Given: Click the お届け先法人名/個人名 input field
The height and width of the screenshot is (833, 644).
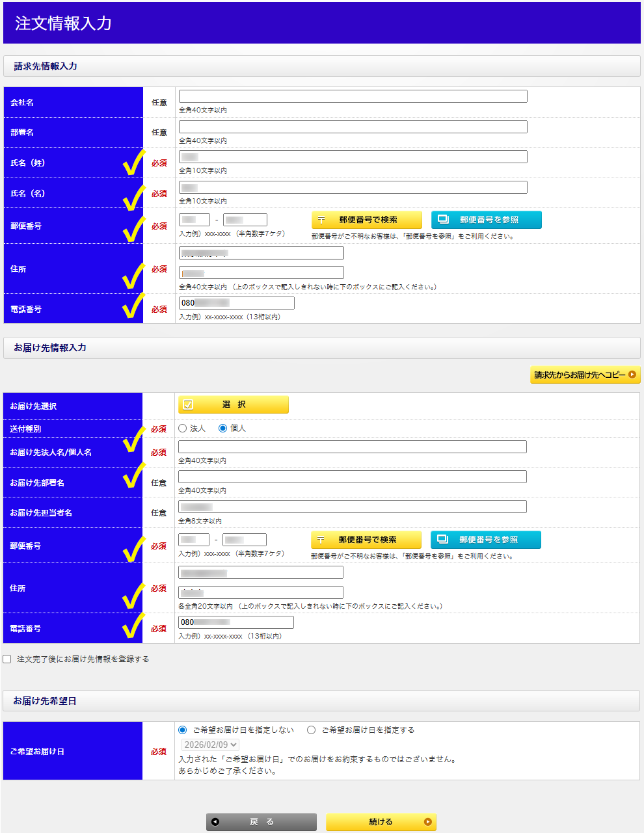Looking at the screenshot, I should (x=352, y=447).
